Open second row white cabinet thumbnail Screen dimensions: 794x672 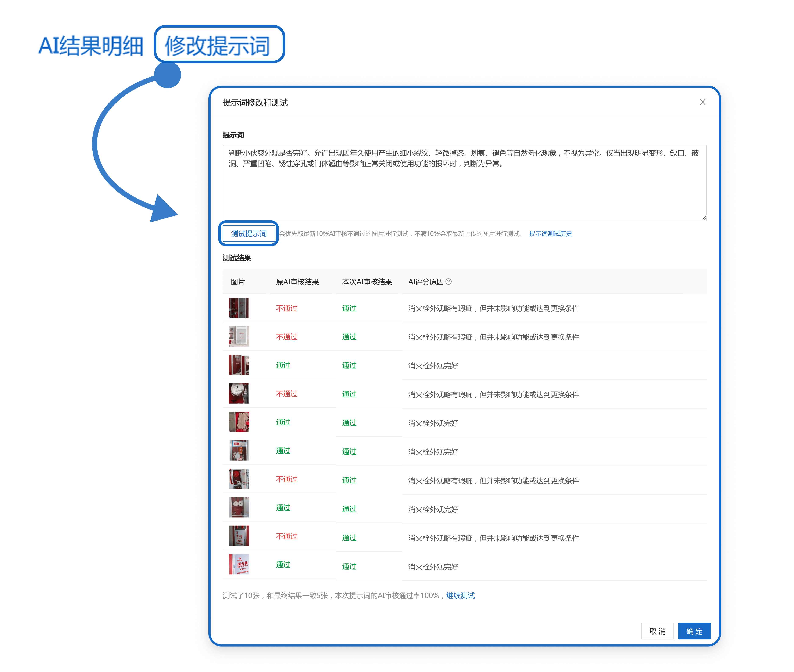(x=239, y=336)
